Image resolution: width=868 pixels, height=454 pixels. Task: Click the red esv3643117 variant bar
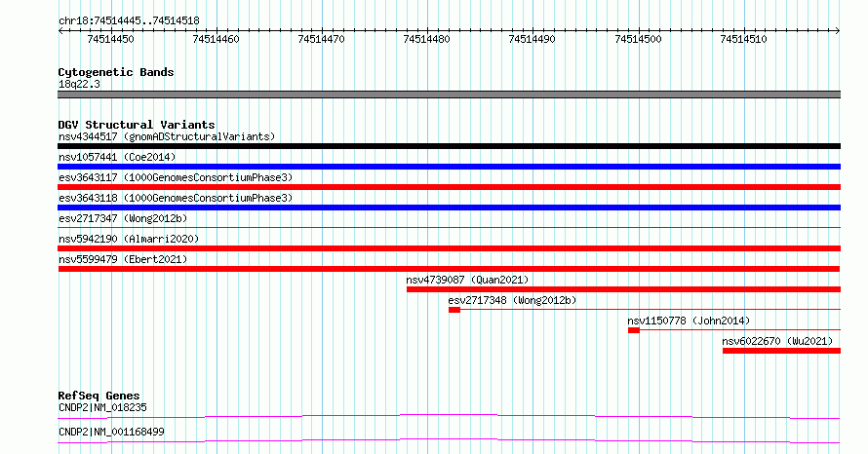449,187
